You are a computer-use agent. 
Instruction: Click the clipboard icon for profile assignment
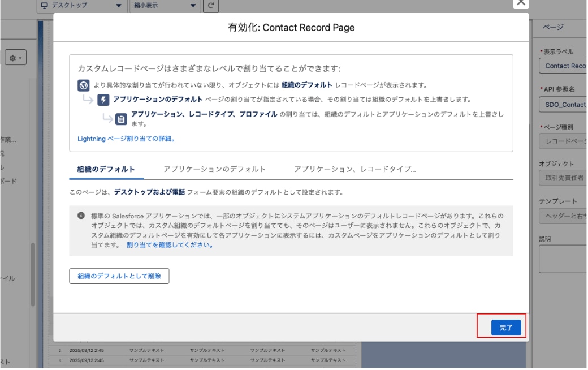(121, 119)
